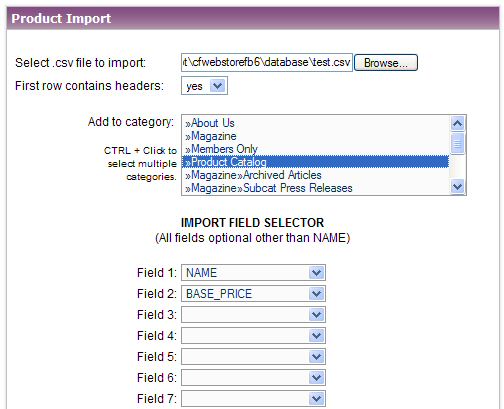This screenshot has height=409, width=504.
Task: Click the csv file path input field
Action: tap(267, 62)
